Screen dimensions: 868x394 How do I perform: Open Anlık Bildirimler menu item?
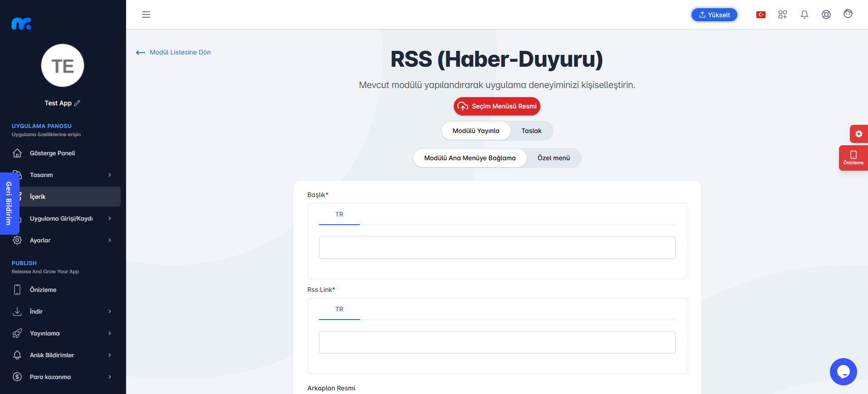(x=63, y=355)
